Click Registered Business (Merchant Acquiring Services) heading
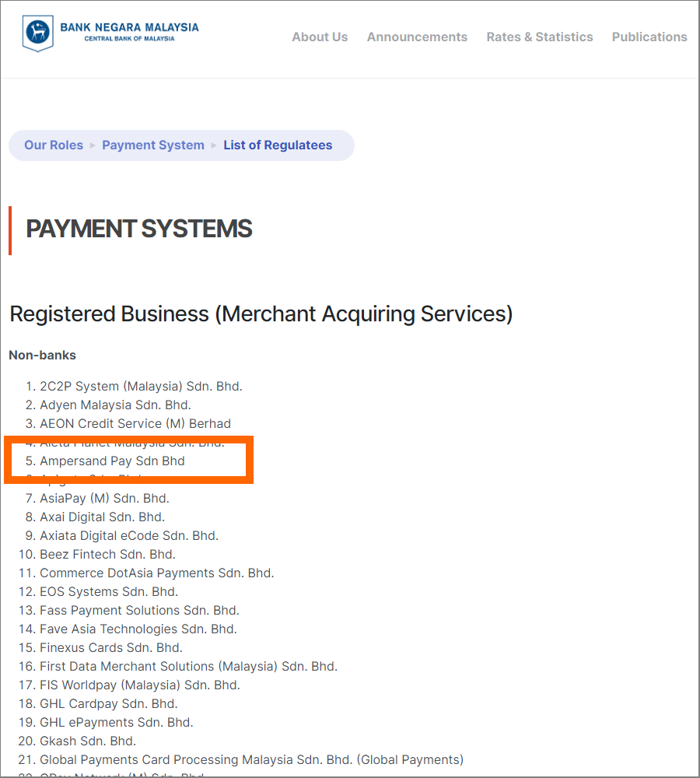700x778 pixels. 261,314
